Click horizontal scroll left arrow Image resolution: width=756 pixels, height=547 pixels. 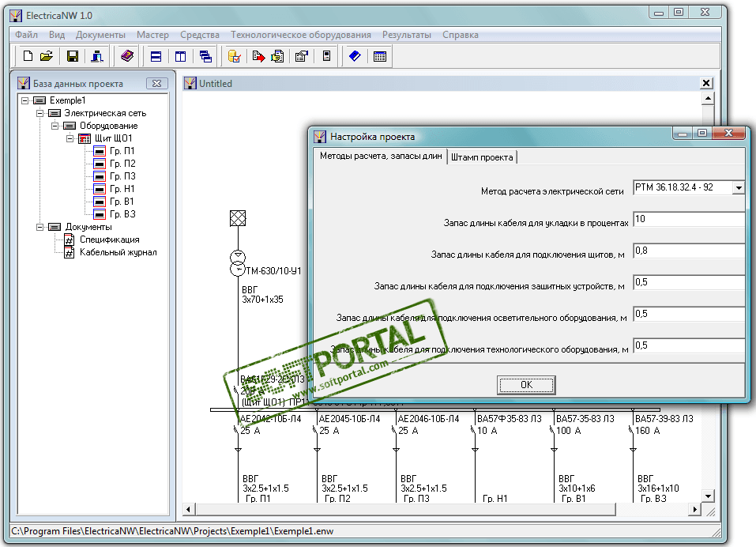pos(189,509)
